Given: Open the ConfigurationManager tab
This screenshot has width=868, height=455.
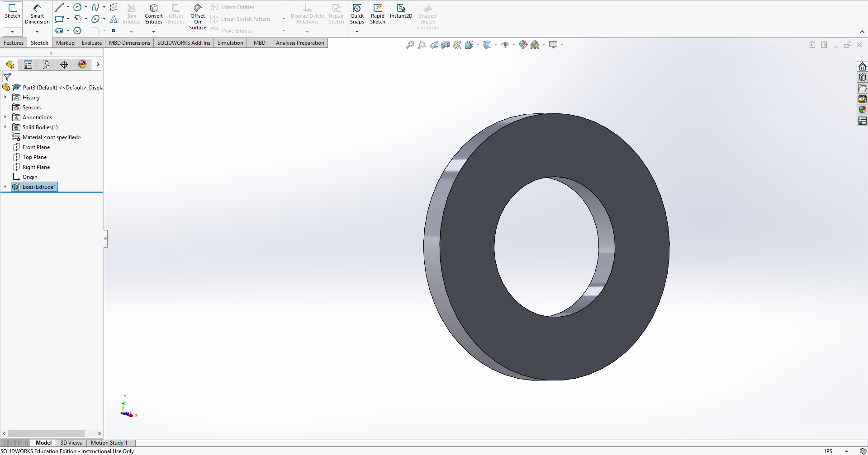Looking at the screenshot, I should pos(46,65).
